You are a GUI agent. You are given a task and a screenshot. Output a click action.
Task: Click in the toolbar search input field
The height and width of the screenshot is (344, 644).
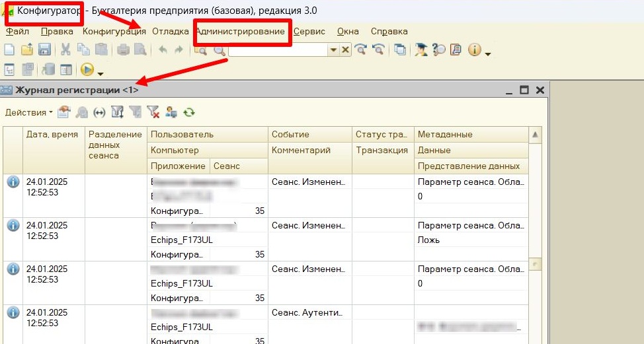click(278, 50)
